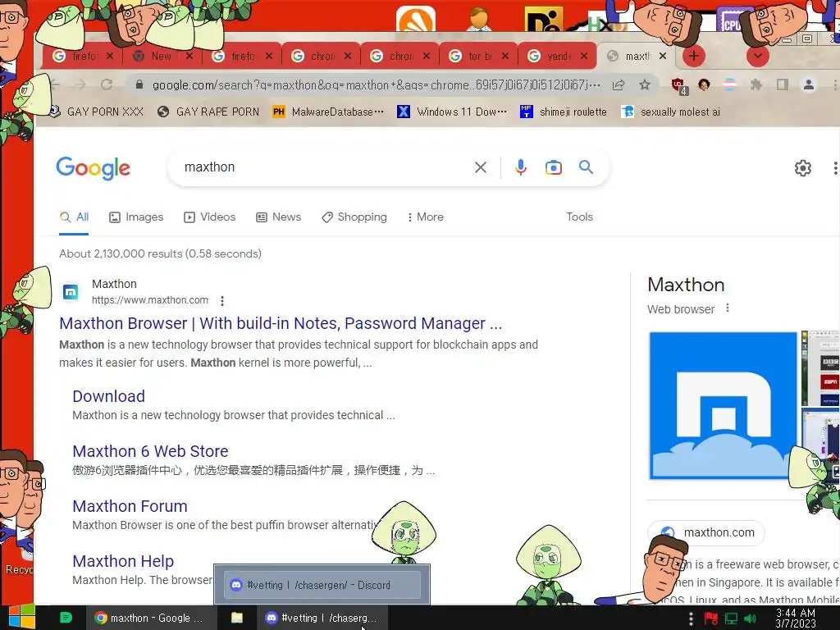Open the Maxthon Browser main result link
The image size is (840, 630).
tap(281, 323)
